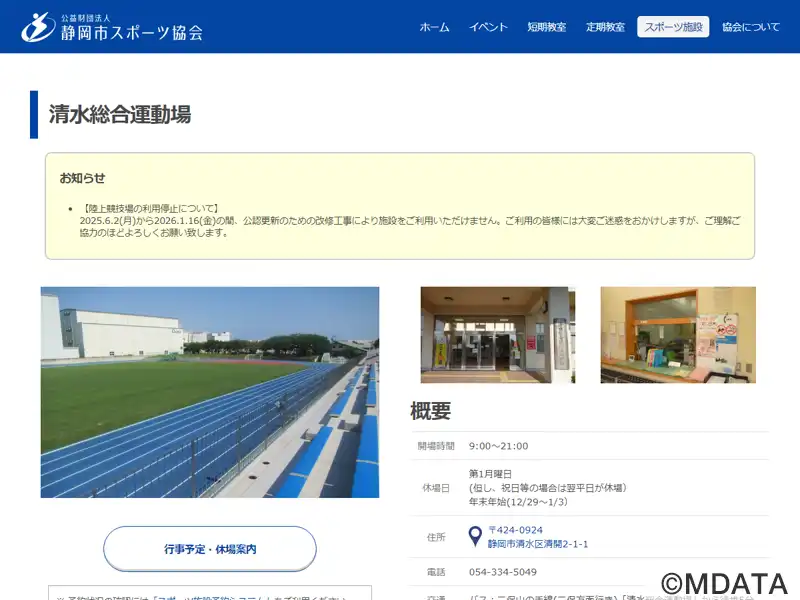Go to the イベント menu
Screen dimensions: 800x600
pyautogui.click(x=488, y=27)
